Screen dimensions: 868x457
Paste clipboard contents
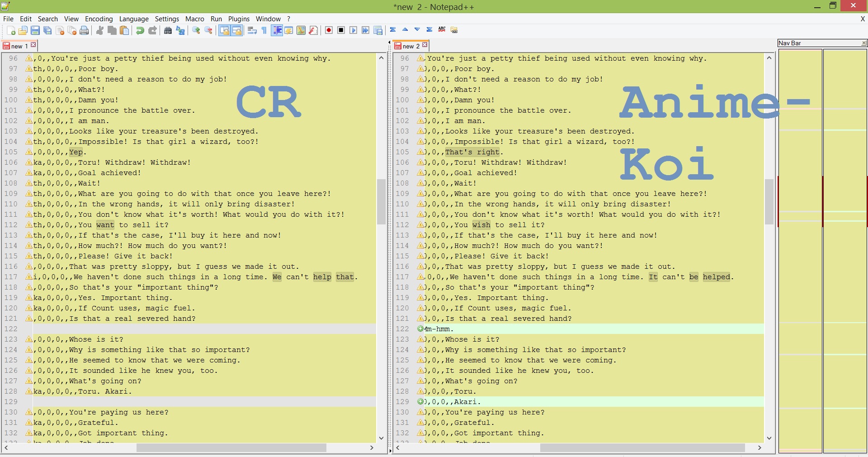click(x=124, y=30)
